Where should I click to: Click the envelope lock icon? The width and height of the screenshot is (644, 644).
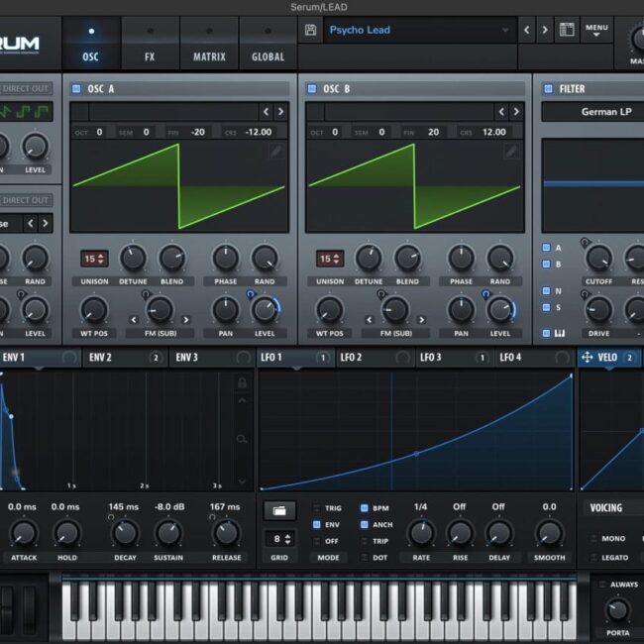pos(243,381)
